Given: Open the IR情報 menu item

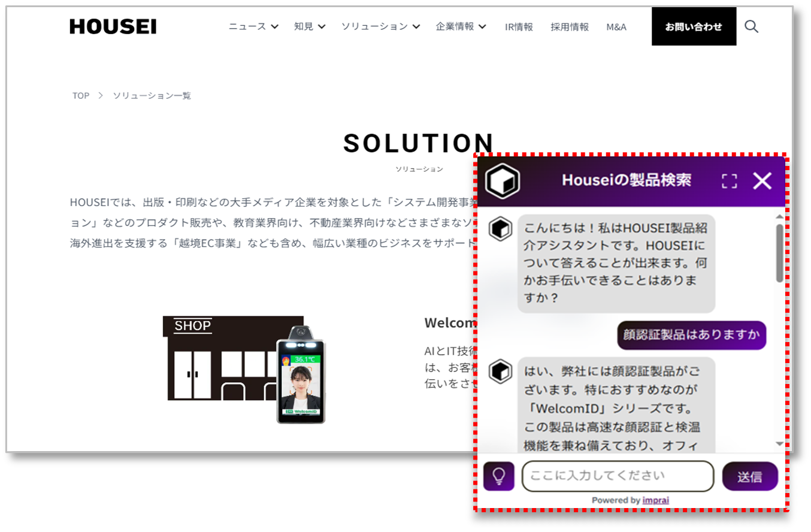Looking at the screenshot, I should (x=519, y=27).
